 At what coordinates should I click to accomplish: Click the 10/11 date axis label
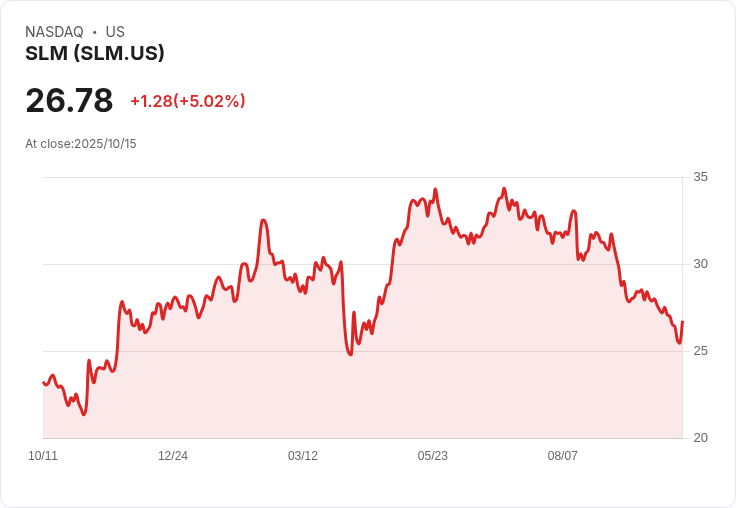[x=43, y=455]
